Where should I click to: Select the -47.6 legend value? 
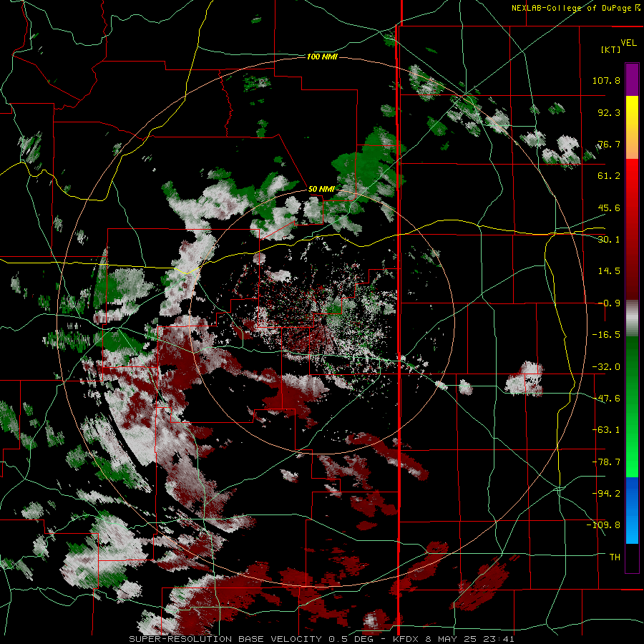click(606, 399)
